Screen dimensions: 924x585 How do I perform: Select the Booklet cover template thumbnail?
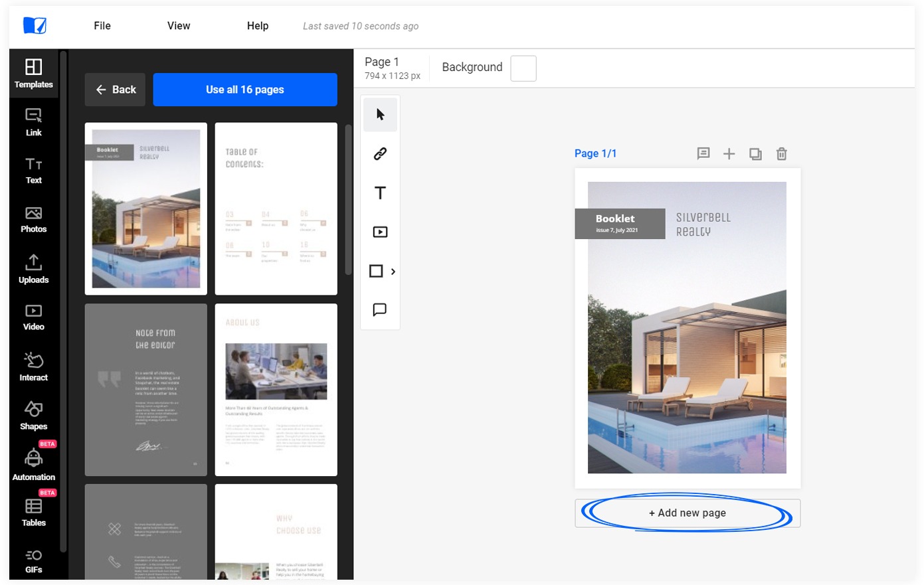coord(146,209)
